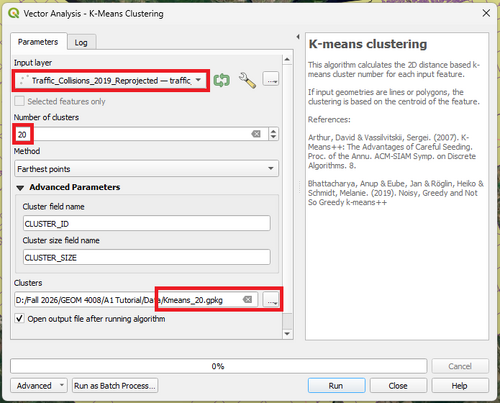Click the QGIS logo in title bar
Screen dimensions: 500x403
tap(14, 13)
